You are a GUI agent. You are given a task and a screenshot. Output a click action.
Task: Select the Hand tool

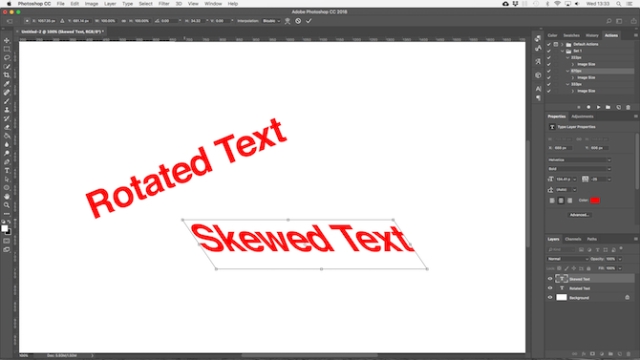[x=7, y=197]
